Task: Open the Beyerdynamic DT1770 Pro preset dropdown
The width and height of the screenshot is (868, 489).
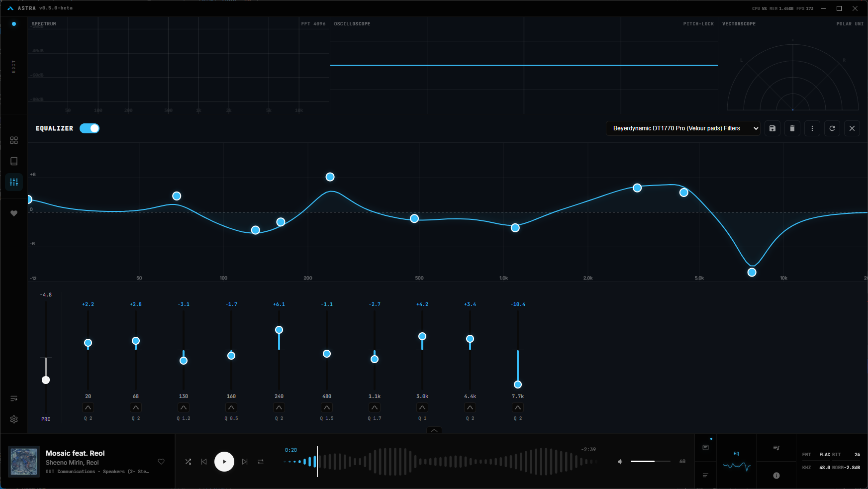Action: tap(682, 128)
